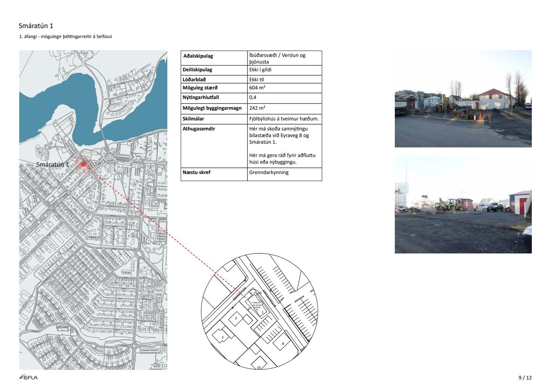
Task: Select the Aðalskipulag table row header
Action: tap(198, 56)
